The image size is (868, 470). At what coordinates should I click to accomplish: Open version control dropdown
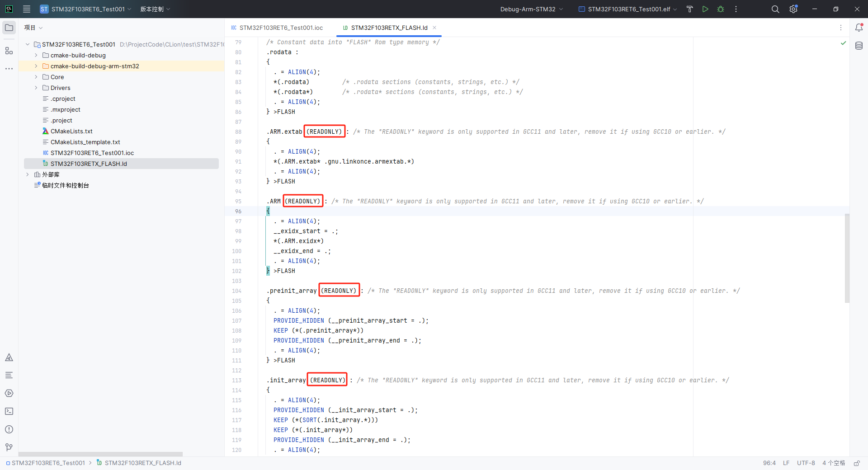155,9
